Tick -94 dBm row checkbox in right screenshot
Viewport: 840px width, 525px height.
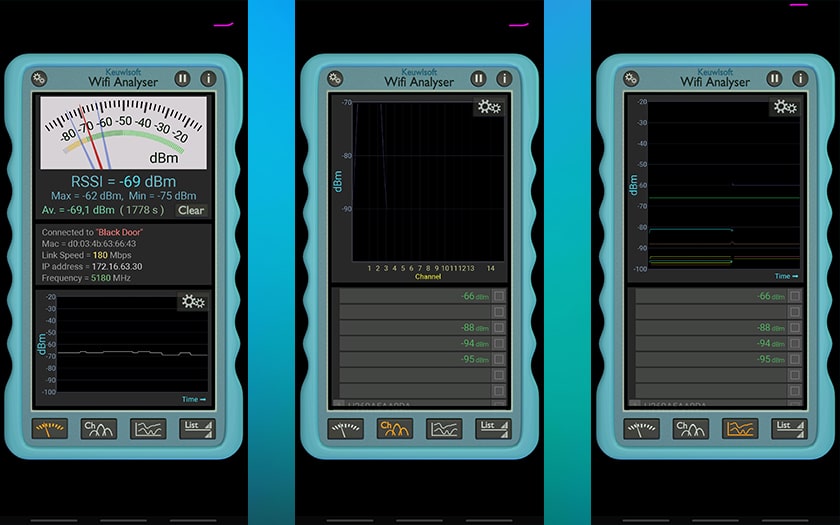795,343
